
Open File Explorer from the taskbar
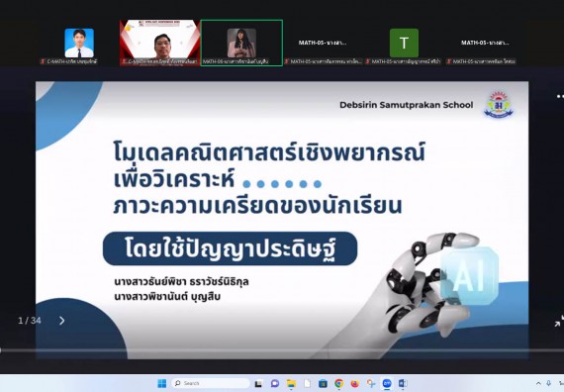(291, 384)
